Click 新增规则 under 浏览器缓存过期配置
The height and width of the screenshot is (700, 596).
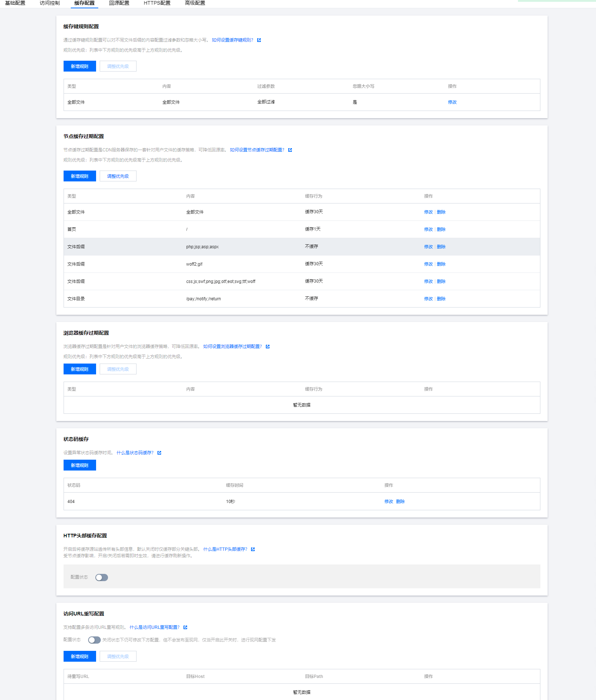point(80,369)
